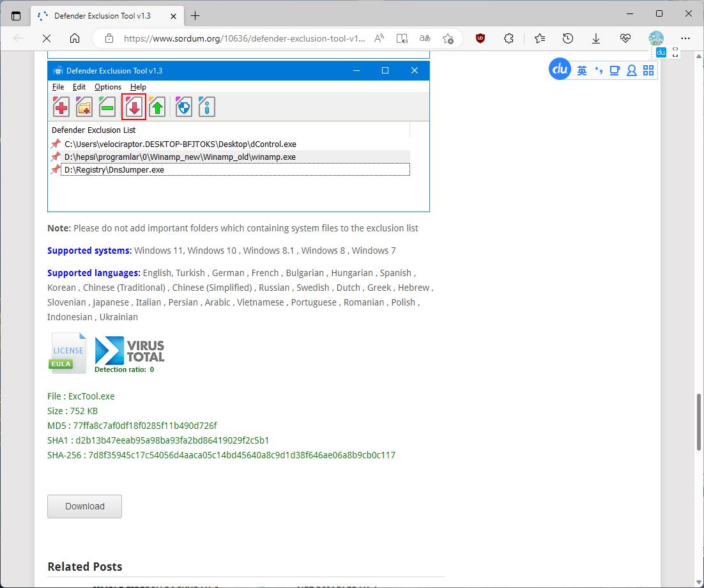Click the Download button

coord(84,506)
